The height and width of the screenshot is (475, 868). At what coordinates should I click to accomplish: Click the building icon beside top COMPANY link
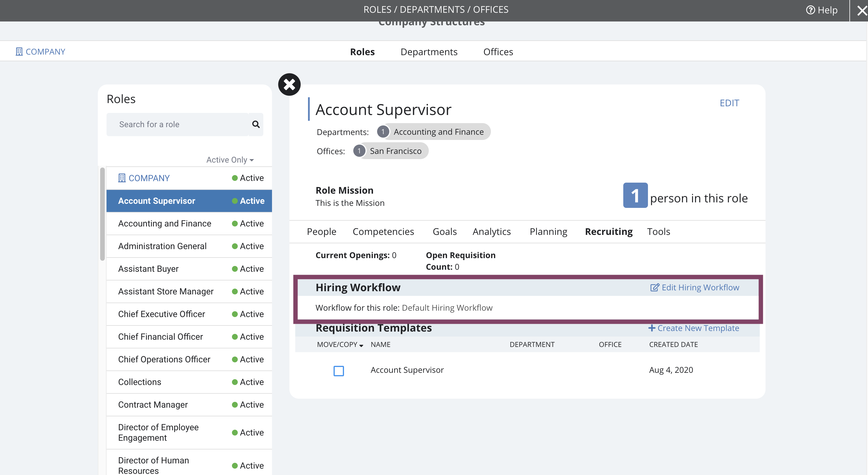(19, 52)
